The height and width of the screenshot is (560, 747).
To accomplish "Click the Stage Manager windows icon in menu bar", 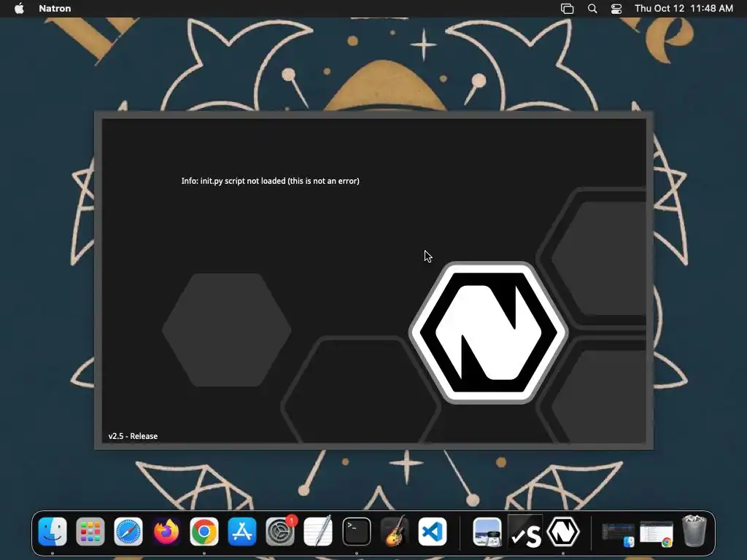I will (567, 9).
